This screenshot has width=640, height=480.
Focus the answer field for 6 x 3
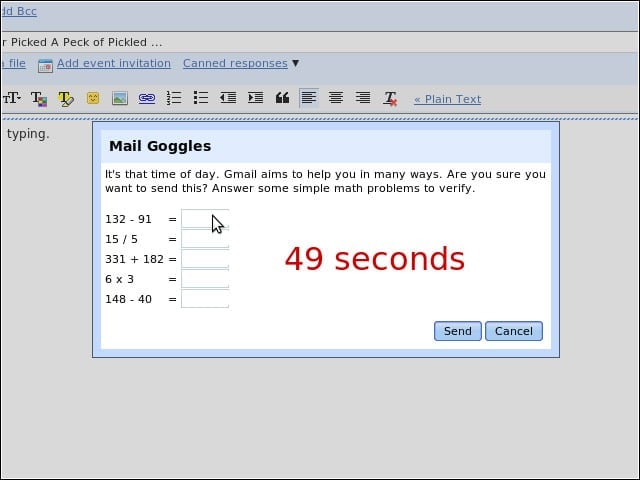[205, 279]
